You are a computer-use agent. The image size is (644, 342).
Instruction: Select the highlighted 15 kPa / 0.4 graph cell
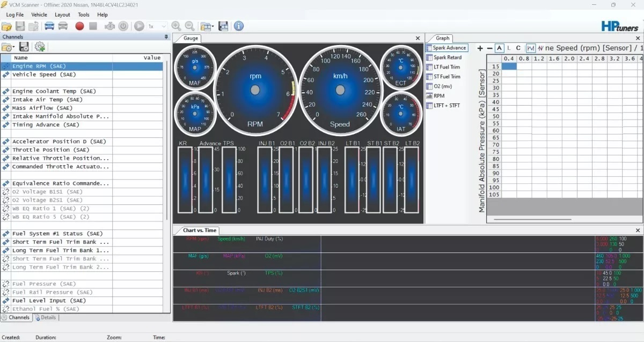(x=509, y=66)
